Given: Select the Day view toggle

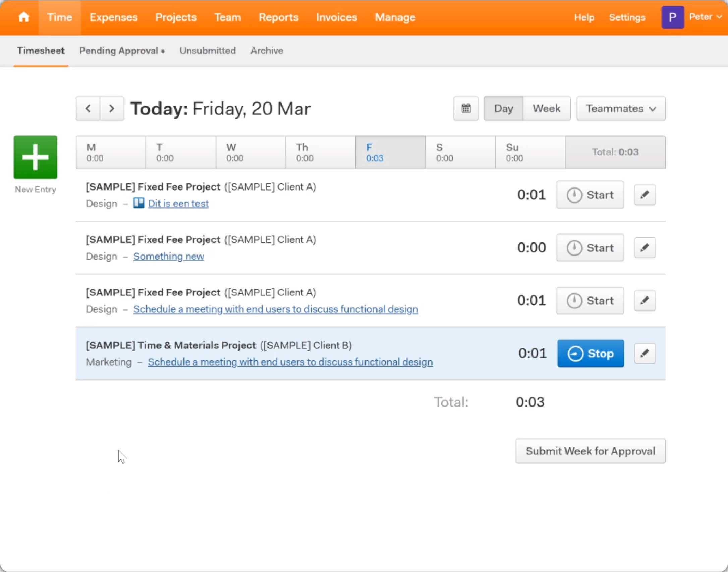Looking at the screenshot, I should click(503, 108).
